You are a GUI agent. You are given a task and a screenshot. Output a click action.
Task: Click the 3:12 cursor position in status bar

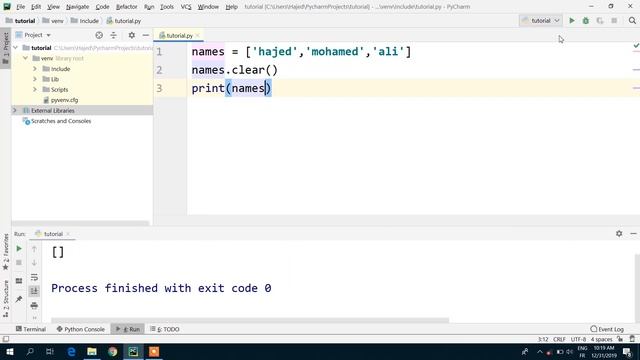[543, 339]
